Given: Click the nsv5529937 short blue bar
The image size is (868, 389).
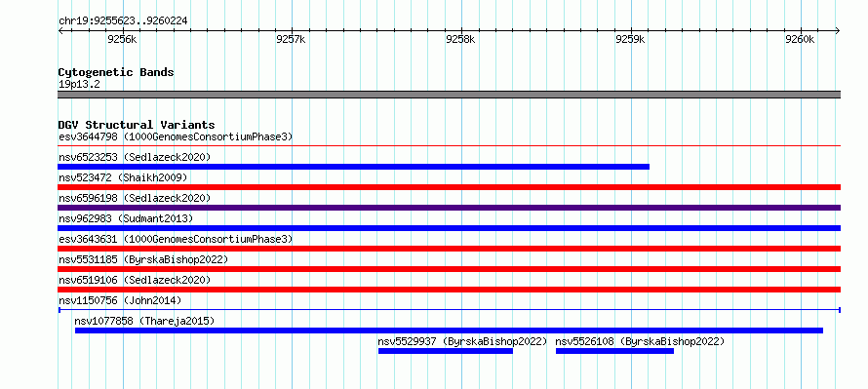Looking at the screenshot, I should pos(446,351).
